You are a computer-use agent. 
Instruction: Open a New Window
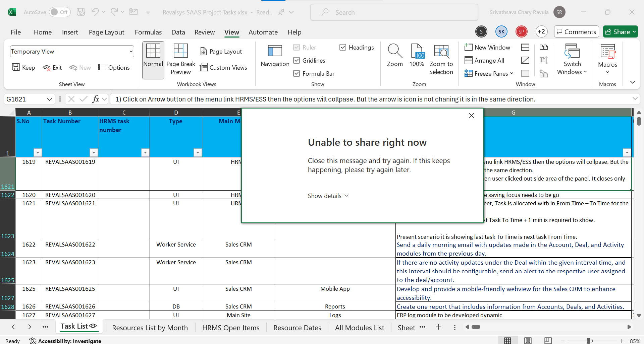click(x=488, y=48)
